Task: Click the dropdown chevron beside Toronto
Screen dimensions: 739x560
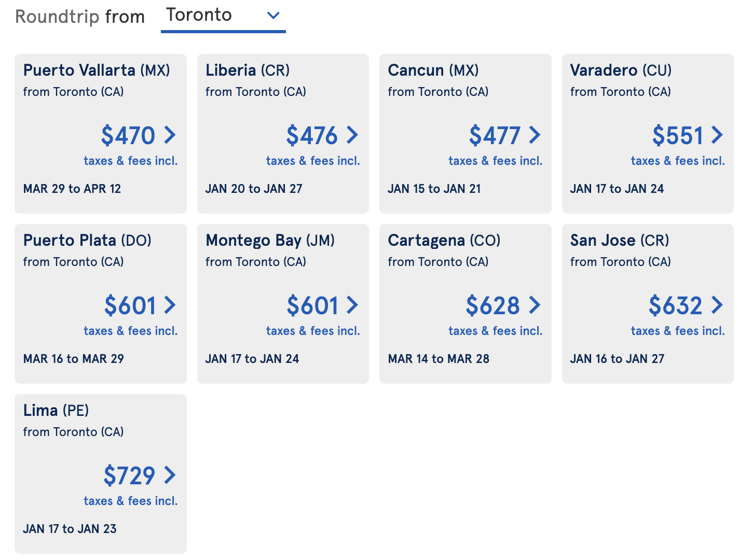Action: 273,16
